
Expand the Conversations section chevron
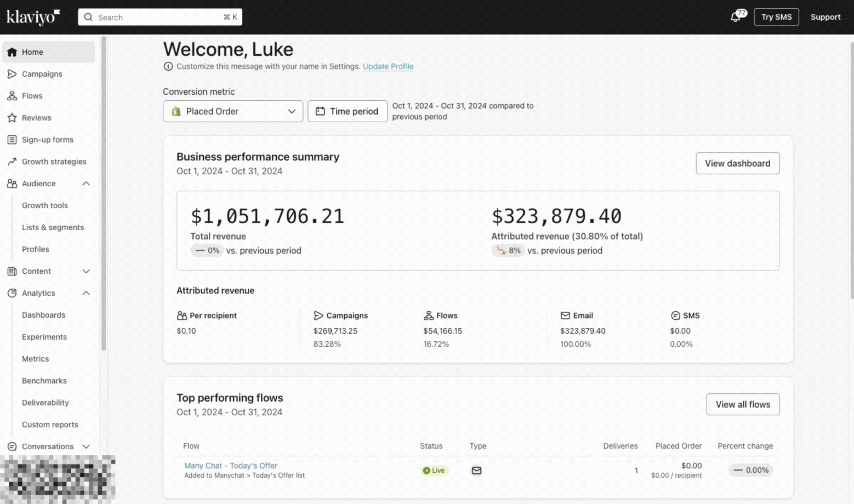[x=86, y=446]
